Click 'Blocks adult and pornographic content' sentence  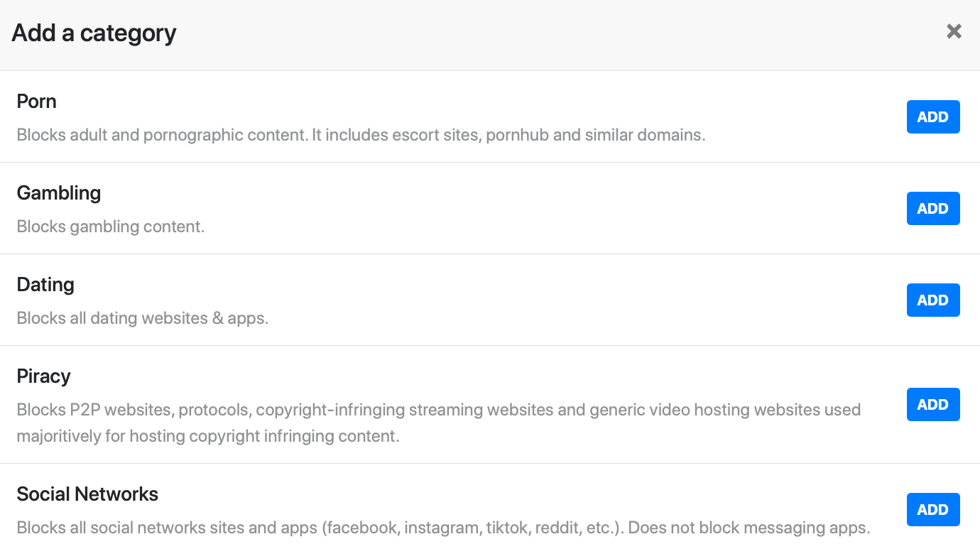pyautogui.click(x=163, y=135)
